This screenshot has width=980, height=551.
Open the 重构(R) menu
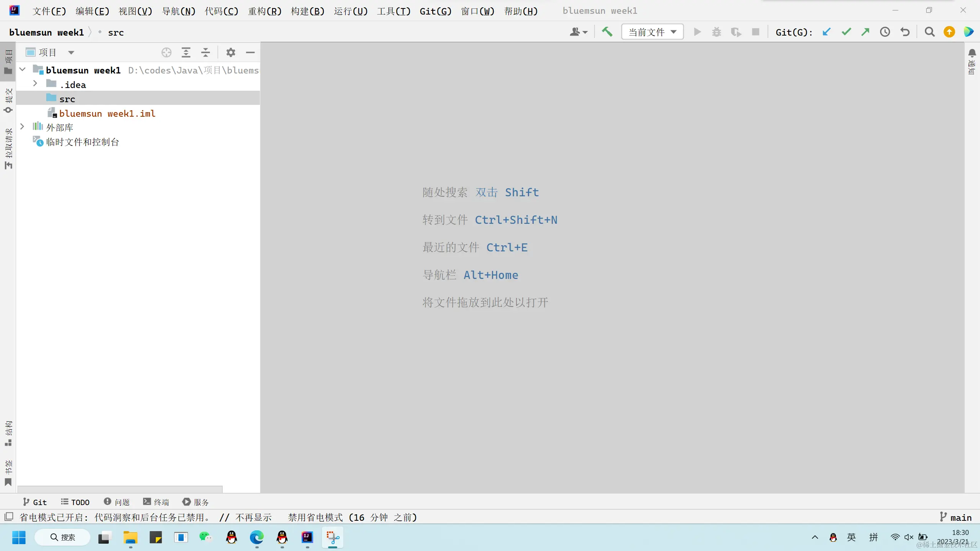click(x=265, y=11)
